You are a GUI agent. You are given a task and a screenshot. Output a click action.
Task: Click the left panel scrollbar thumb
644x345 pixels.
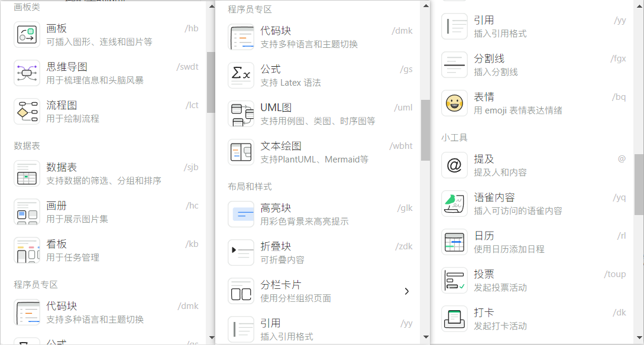tap(211, 82)
